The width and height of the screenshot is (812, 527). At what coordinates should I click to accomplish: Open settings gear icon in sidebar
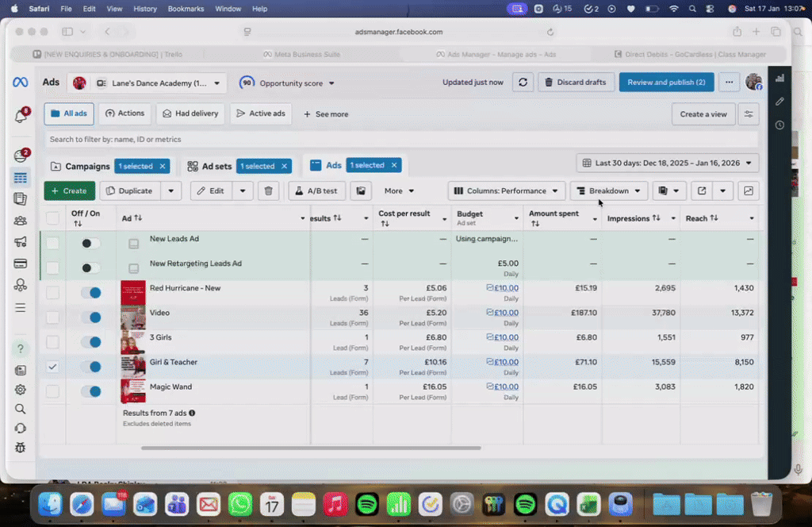[x=20, y=390]
